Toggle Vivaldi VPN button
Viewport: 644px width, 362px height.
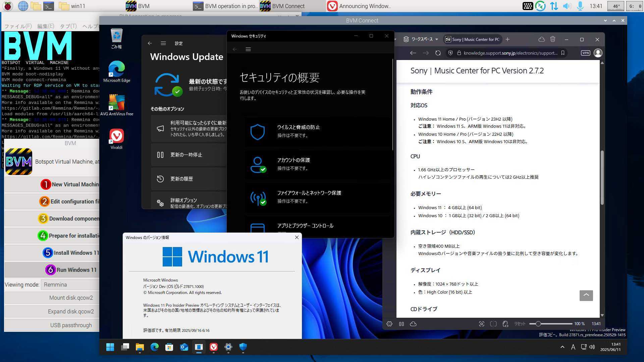[x=585, y=53]
